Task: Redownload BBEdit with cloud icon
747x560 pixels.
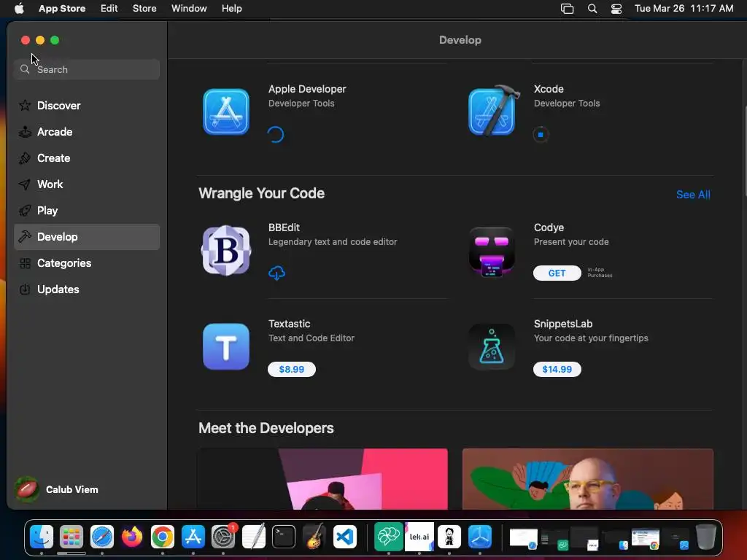Action: pos(276,273)
